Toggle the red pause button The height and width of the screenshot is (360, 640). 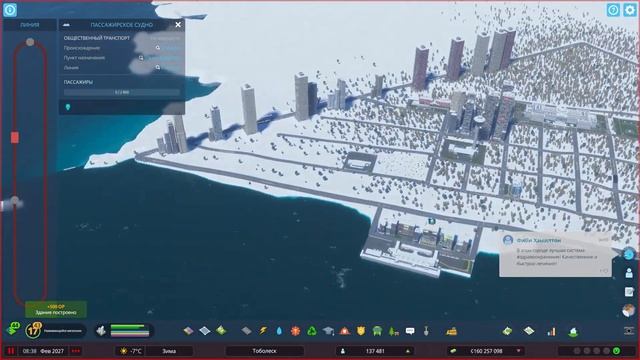[11, 351]
